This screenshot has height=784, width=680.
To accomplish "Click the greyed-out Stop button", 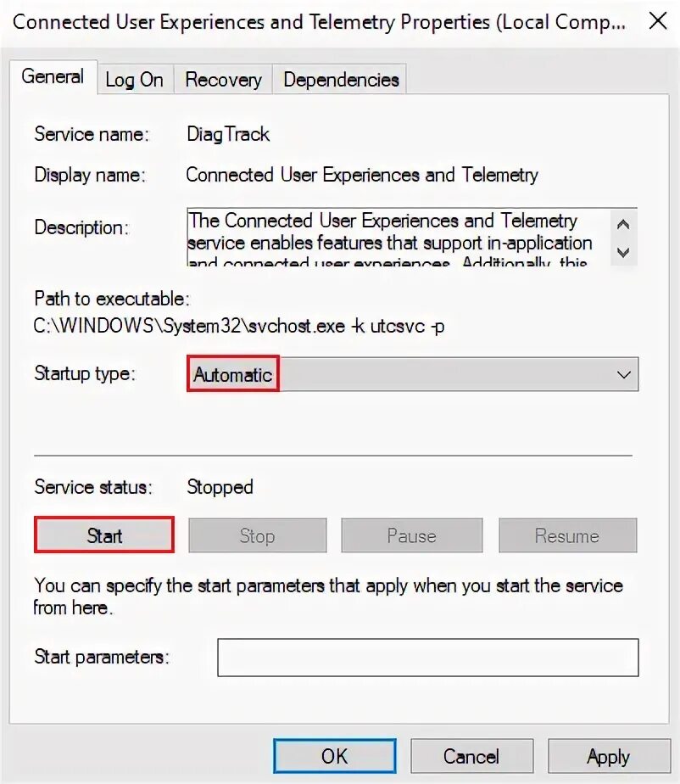I will coord(257,536).
